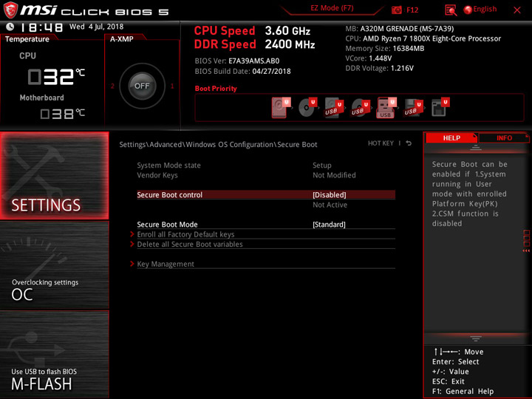Screen dimensions: 532x399
Task: Click the help panel top scroll handle
Action: tap(476, 148)
